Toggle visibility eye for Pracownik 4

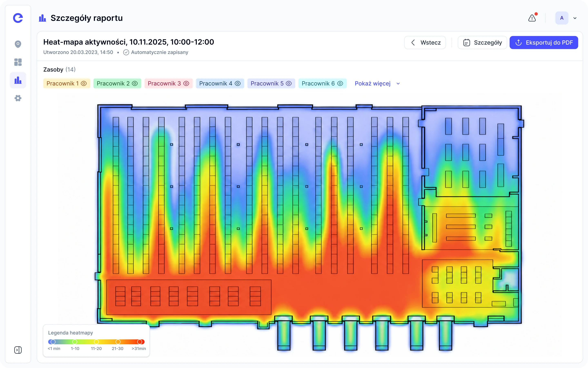(238, 83)
